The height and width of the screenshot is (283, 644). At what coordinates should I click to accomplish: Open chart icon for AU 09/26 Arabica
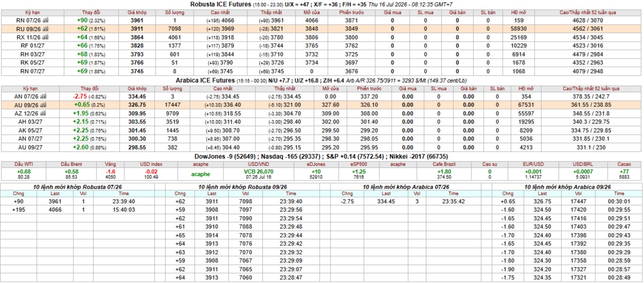(x=43, y=105)
